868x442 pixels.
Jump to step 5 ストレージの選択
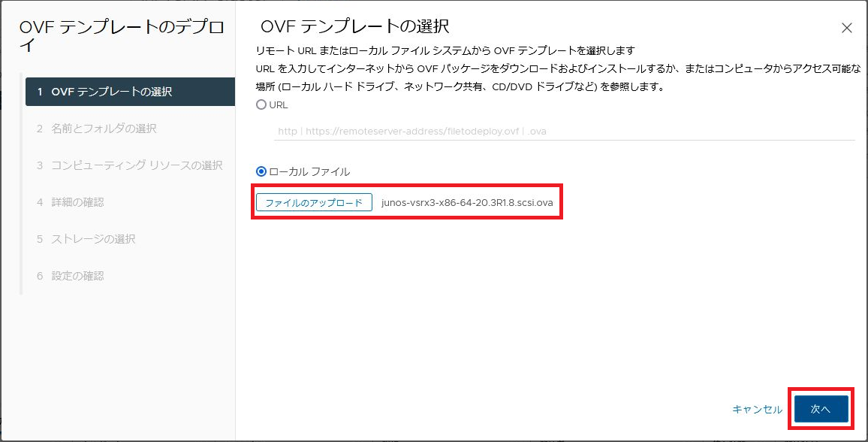93,239
